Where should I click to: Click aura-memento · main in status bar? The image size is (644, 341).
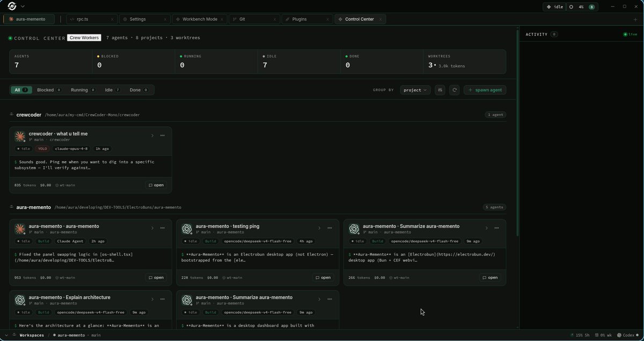[x=77, y=335]
